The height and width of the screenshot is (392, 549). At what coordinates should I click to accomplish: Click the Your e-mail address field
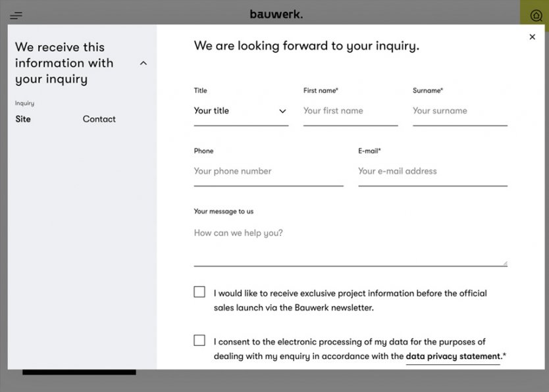click(432, 172)
